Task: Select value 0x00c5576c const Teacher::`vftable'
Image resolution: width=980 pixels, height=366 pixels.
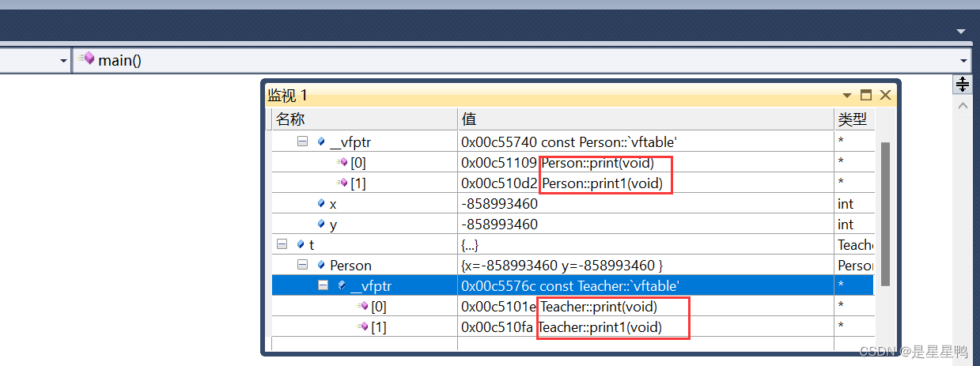Action: point(570,286)
